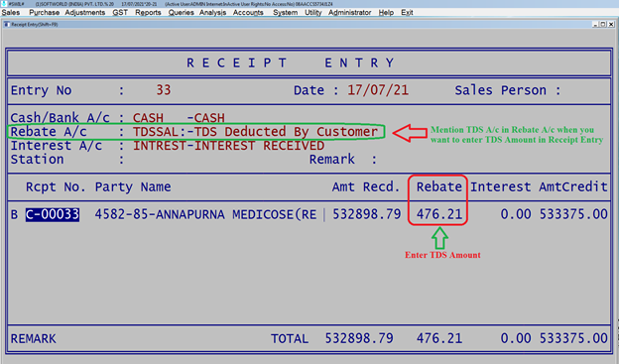Open the Reports menu
Viewport: 619px width, 364px height.
[x=148, y=12]
